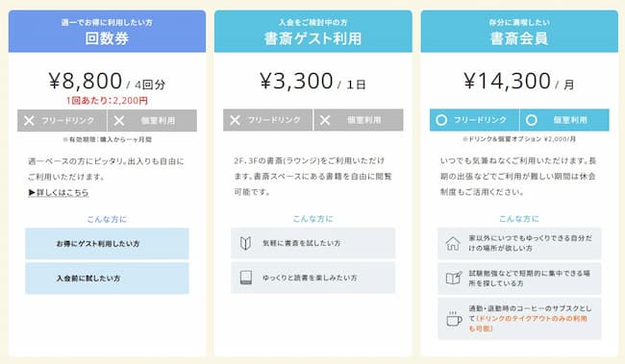
Task: Click the X icon beside 個室利用 under 書斎ゲスト利用
Action: (x=325, y=120)
